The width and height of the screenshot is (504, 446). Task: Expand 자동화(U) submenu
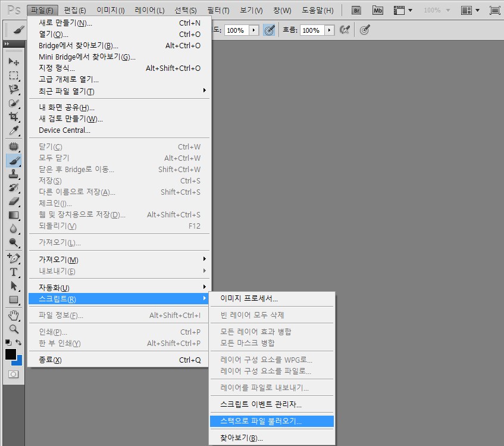pyautogui.click(x=119, y=288)
